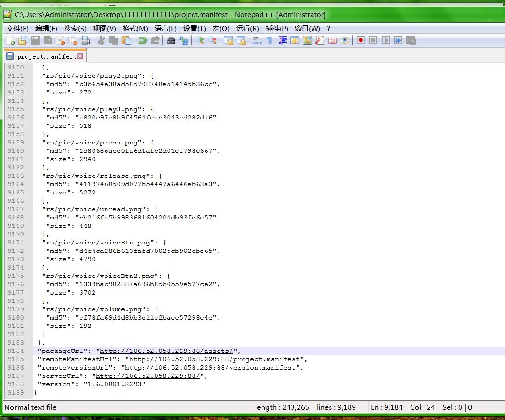
Task: Open the 文件(F) menu
Action: [18, 29]
